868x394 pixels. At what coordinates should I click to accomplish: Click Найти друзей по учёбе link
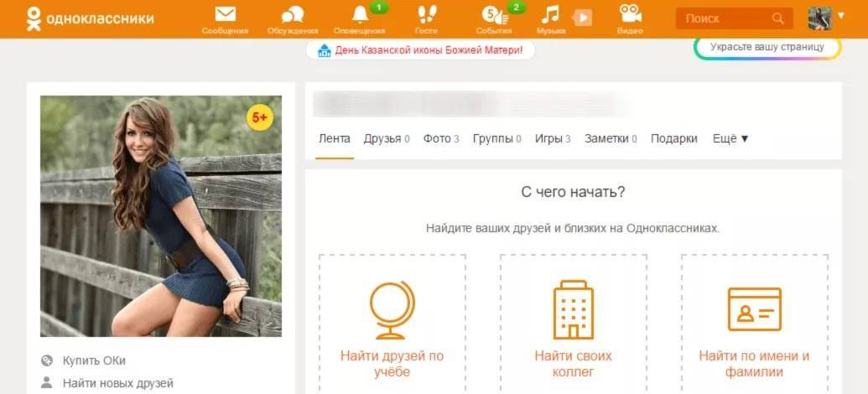pos(392,364)
